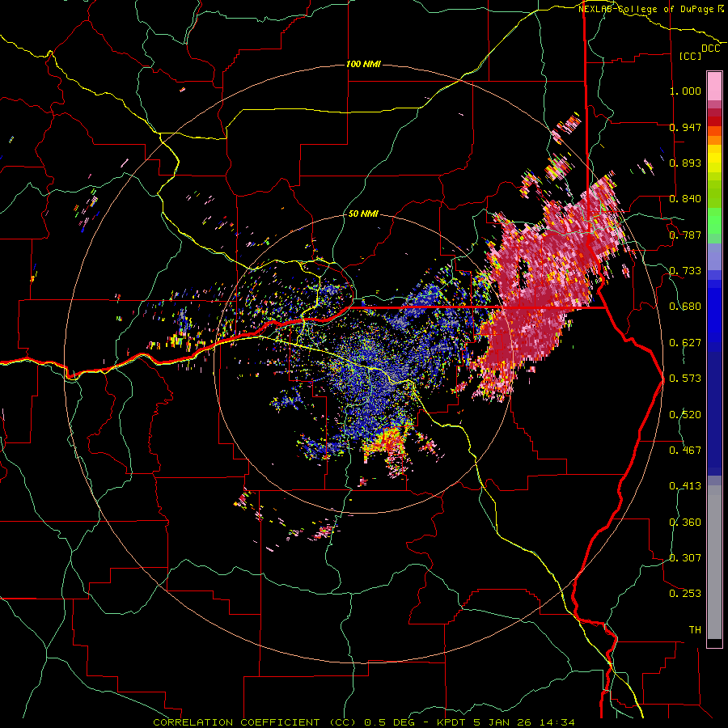Image resolution: width=728 pixels, height=728 pixels.
Task: Click the 0.893 scale value
Action: coord(685,163)
